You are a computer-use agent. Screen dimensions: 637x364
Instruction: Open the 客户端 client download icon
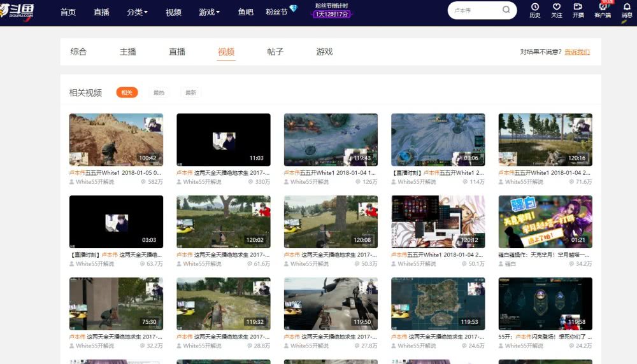pyautogui.click(x=602, y=10)
